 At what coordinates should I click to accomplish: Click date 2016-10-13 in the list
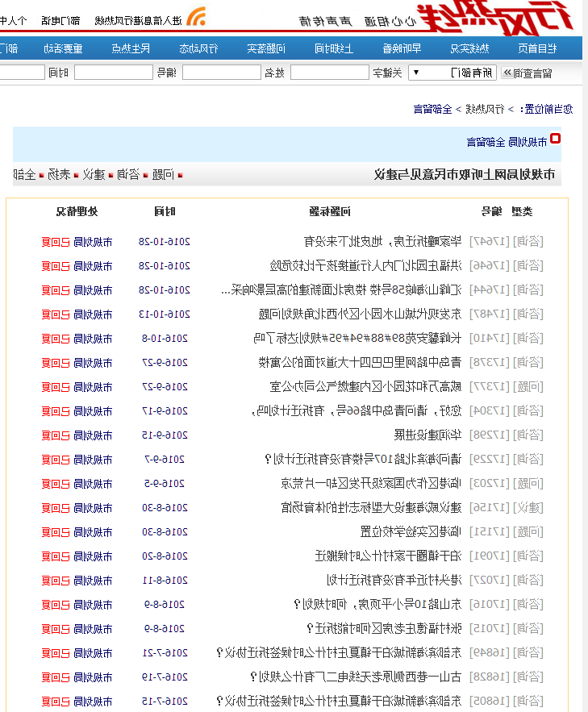165,314
